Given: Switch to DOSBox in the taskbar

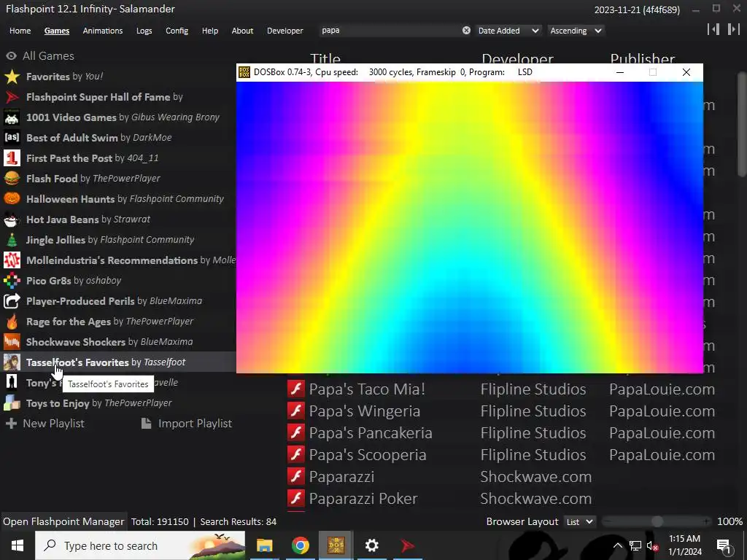Looking at the screenshot, I should click(336, 545).
